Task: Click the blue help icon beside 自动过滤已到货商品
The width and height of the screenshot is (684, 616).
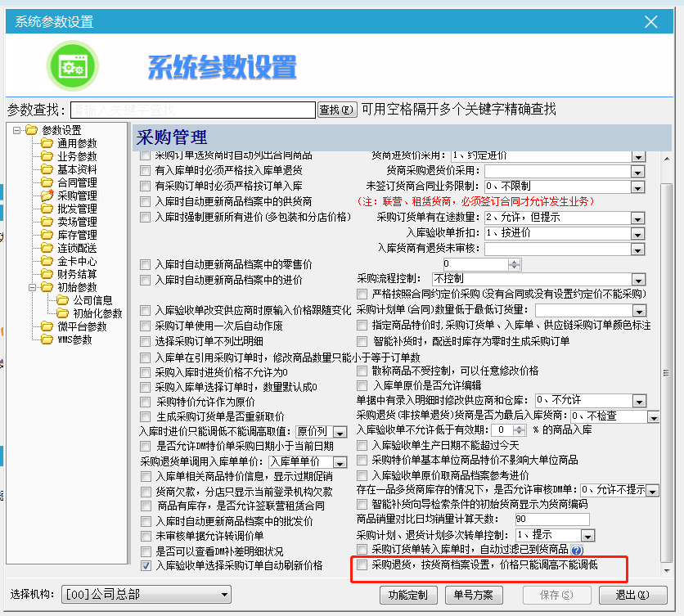Action: 577,550
